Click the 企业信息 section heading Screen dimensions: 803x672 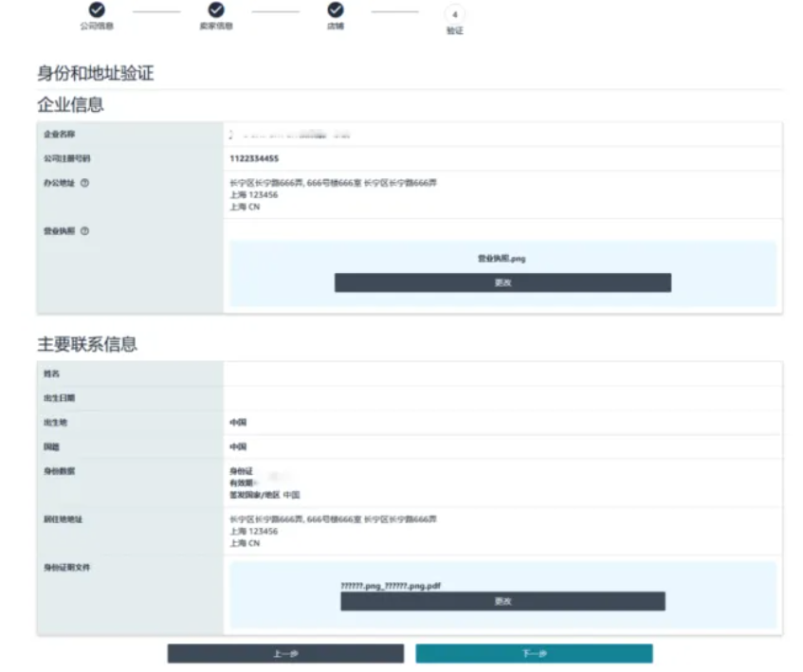(70, 104)
